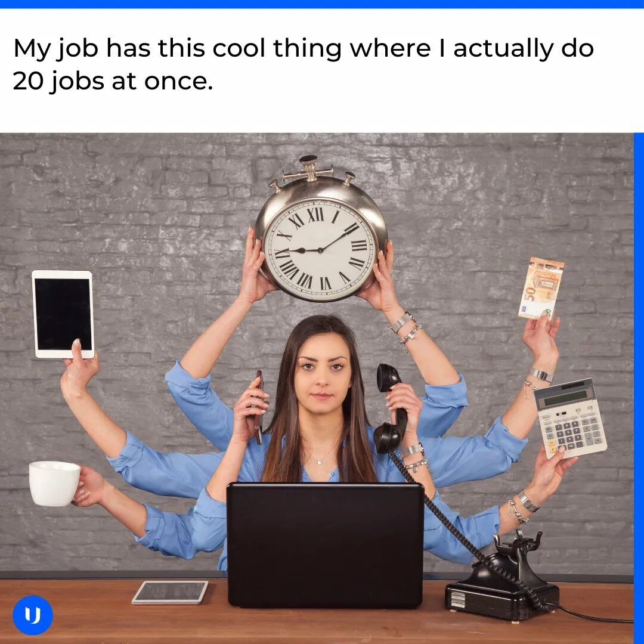Click the meme caption text
The height and width of the screenshot is (644, 644).
[x=304, y=64]
